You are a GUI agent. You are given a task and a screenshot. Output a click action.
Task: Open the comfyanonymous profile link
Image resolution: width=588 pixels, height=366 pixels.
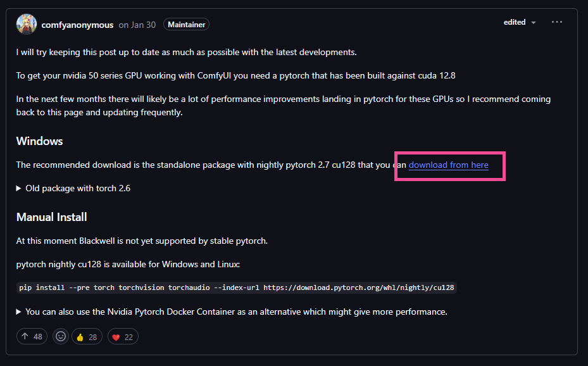pos(77,25)
